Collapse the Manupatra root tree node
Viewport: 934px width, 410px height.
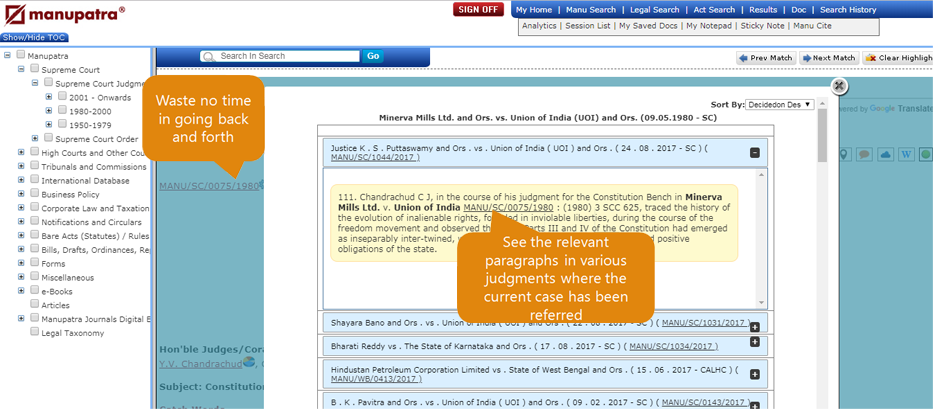(8, 55)
